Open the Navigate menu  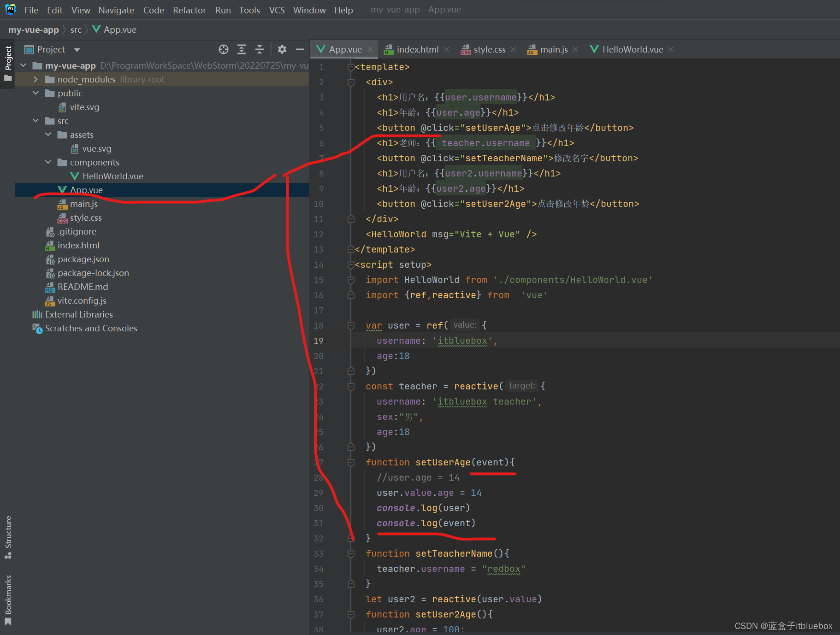pyautogui.click(x=116, y=10)
